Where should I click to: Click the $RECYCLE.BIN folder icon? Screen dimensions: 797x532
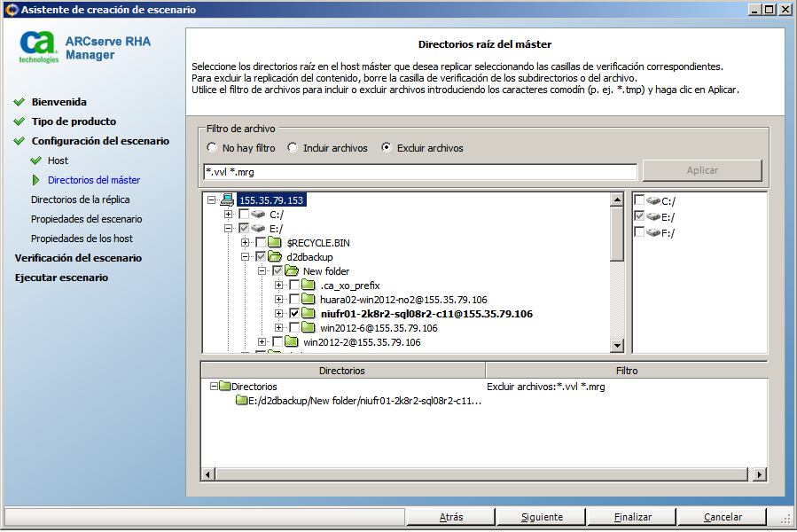click(275, 243)
